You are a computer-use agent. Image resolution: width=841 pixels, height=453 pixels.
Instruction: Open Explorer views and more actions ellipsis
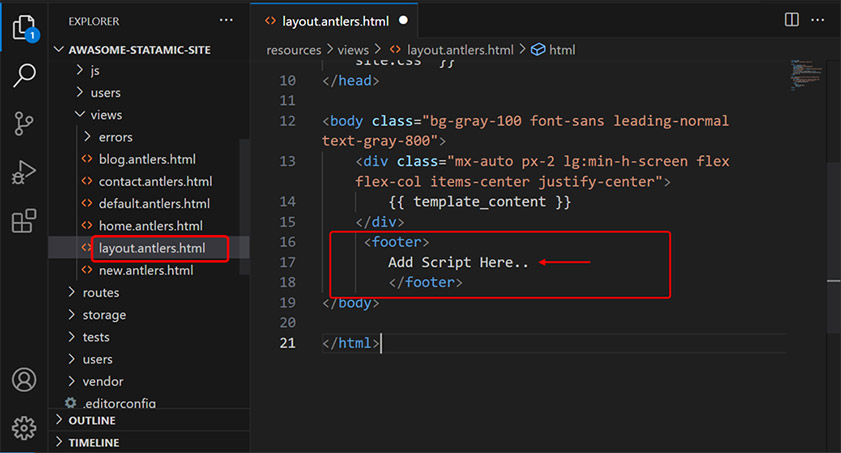pos(226,20)
